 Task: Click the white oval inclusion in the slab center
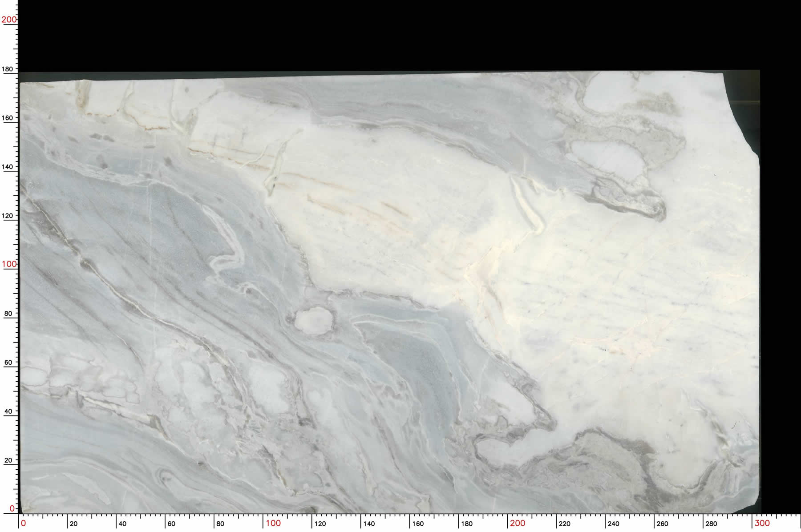(x=314, y=320)
